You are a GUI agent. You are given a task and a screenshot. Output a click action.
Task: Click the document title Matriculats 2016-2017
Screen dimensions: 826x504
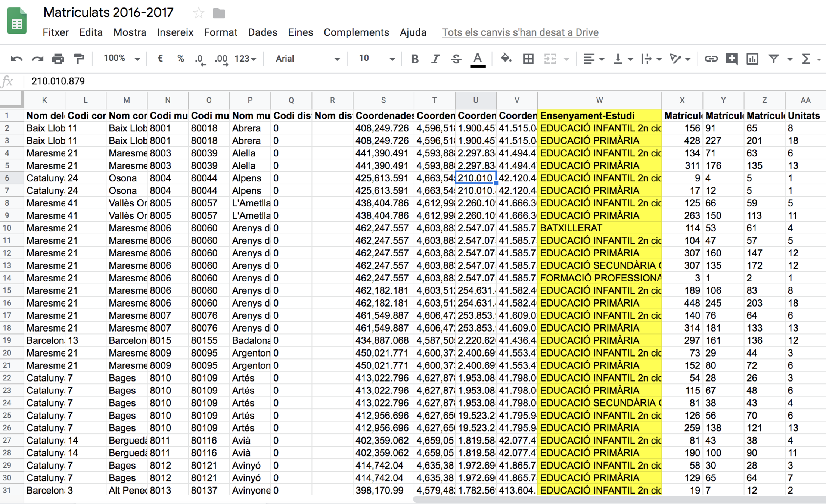[x=108, y=13]
